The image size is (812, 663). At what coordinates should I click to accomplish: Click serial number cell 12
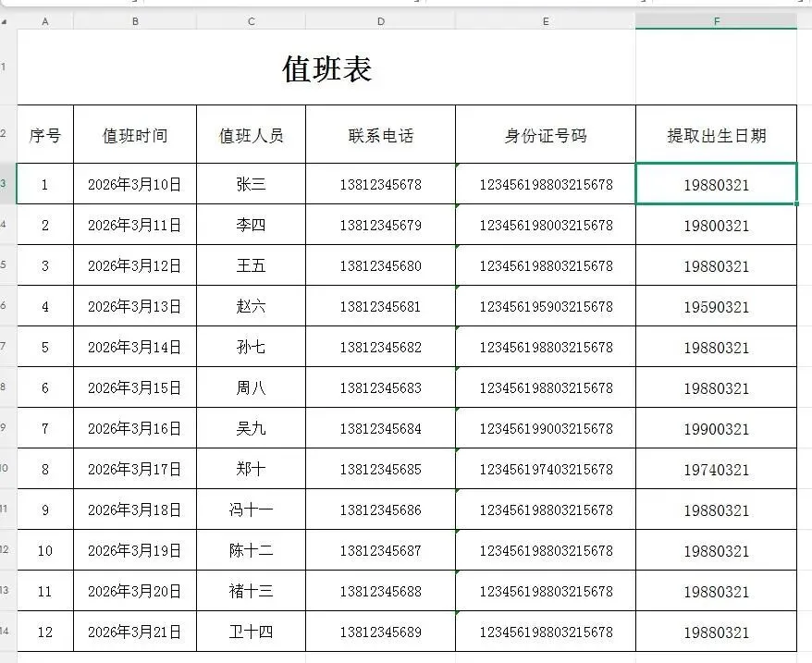pos(45,632)
